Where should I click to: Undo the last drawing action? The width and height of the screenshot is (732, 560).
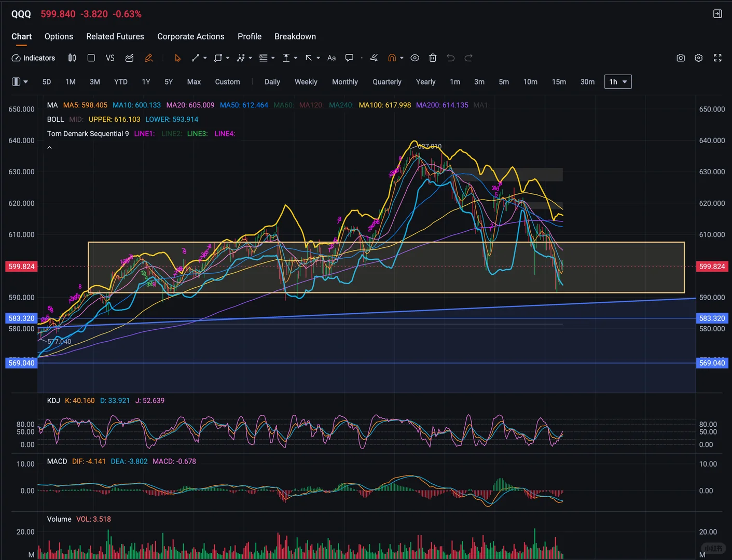tap(451, 58)
